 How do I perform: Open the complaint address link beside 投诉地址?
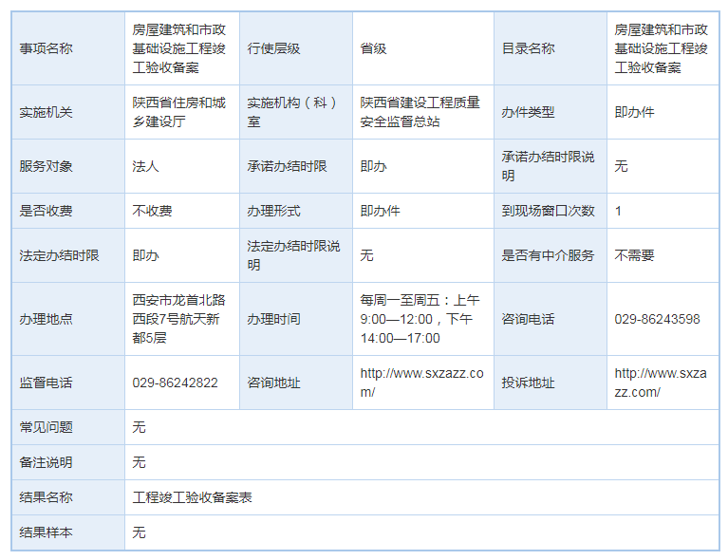(660, 383)
